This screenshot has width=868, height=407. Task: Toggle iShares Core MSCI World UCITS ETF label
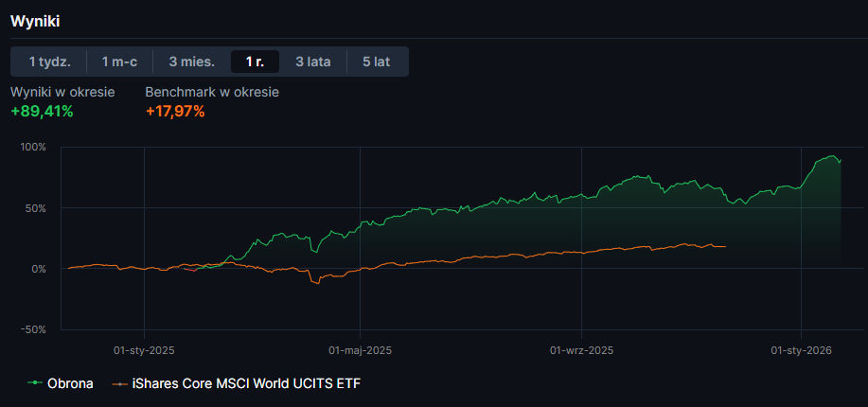coord(246,383)
